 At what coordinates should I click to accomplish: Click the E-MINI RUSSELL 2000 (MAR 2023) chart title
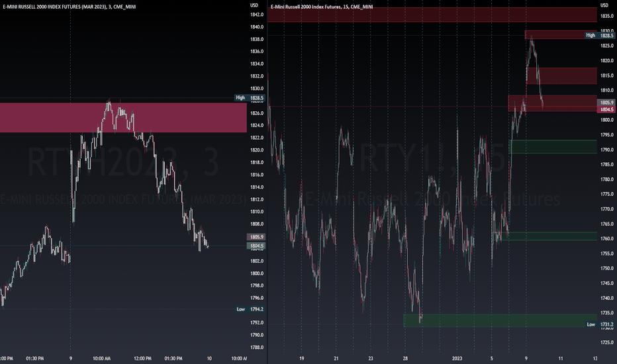click(x=70, y=7)
